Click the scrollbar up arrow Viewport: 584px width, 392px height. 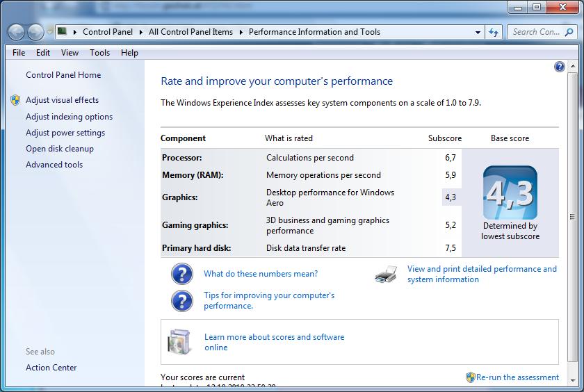tap(572, 66)
